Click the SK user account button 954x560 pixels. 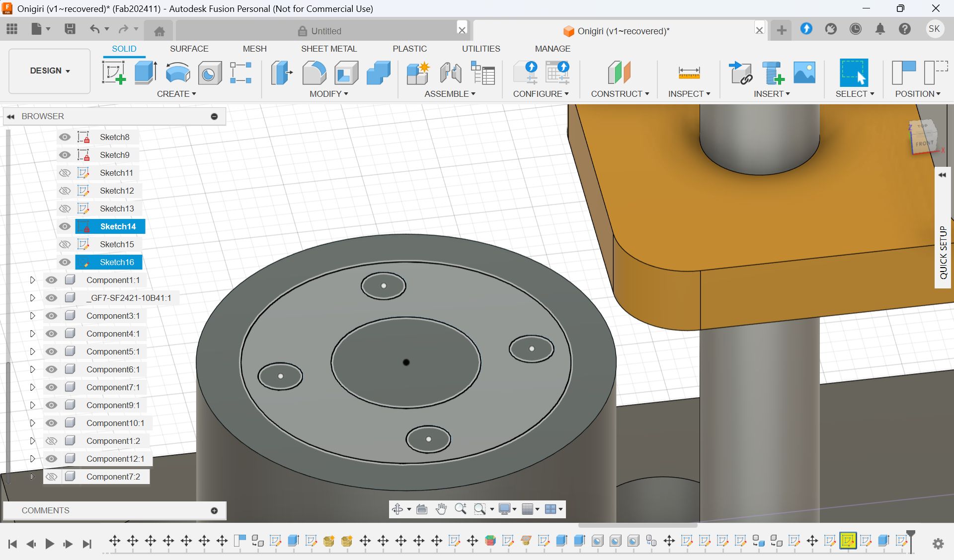(934, 29)
